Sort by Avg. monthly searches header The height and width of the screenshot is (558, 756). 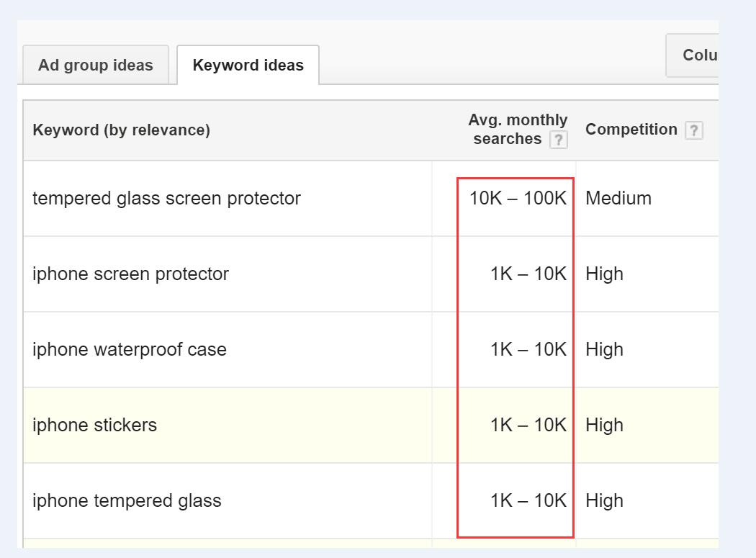pyautogui.click(x=518, y=130)
